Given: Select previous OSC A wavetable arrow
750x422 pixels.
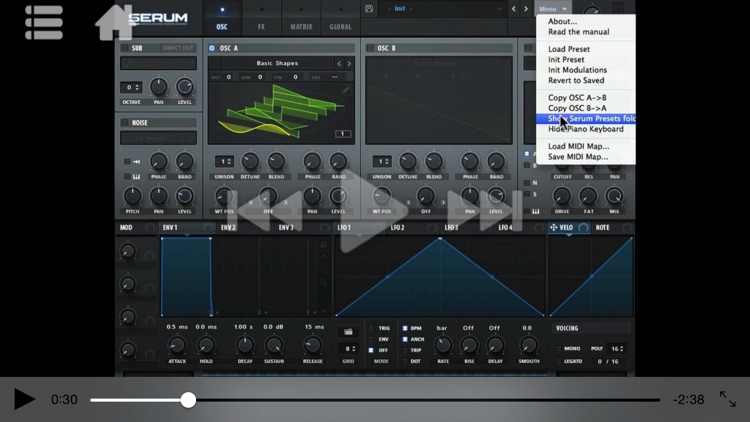Looking at the screenshot, I should coord(339,63).
